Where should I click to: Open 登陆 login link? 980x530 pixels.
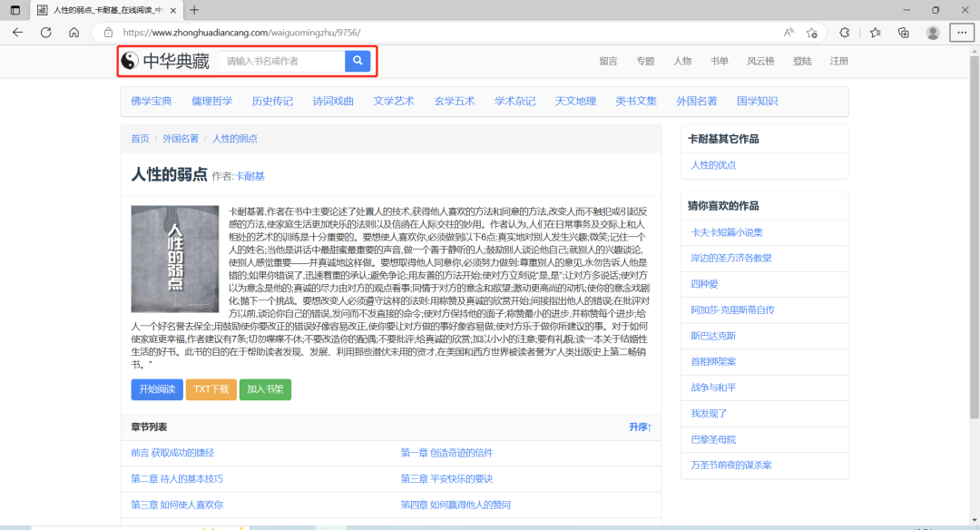[x=802, y=61]
